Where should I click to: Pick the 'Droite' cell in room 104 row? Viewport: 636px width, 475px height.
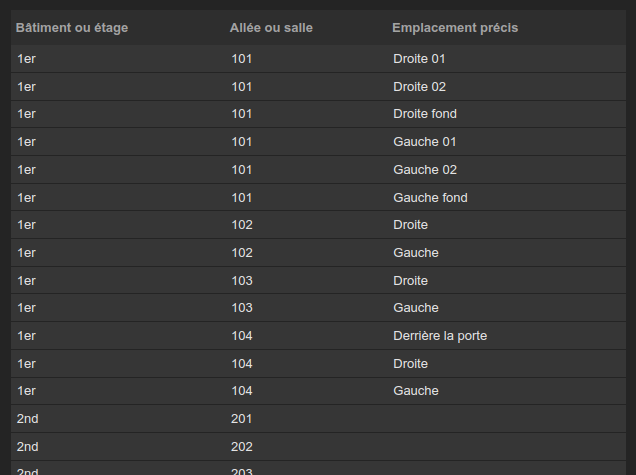coord(410,364)
